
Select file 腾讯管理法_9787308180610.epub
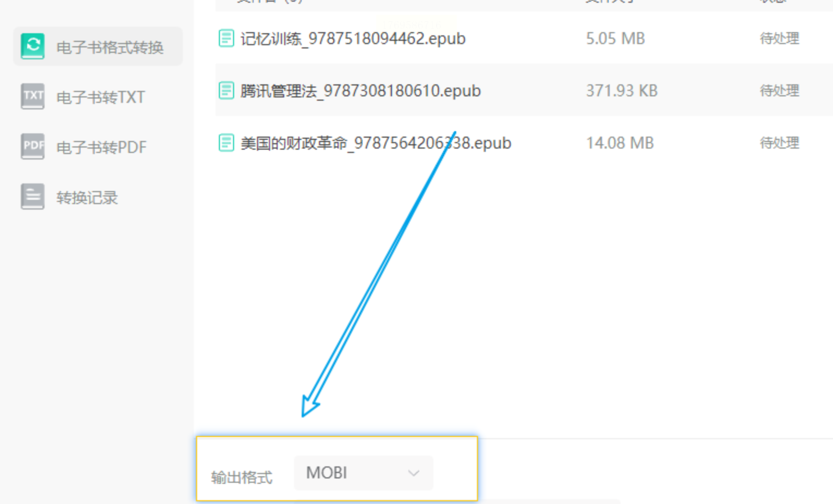click(x=361, y=90)
